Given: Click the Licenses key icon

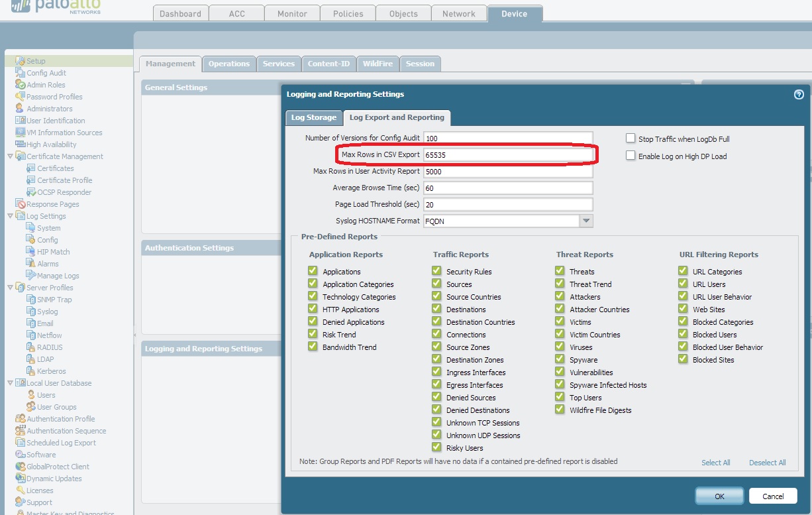Looking at the screenshot, I should (21, 490).
